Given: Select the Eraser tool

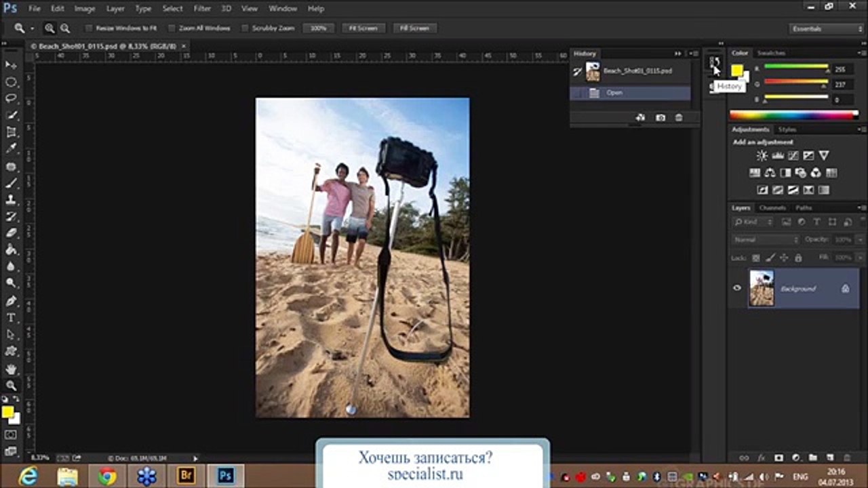Looking at the screenshot, I should (11, 233).
